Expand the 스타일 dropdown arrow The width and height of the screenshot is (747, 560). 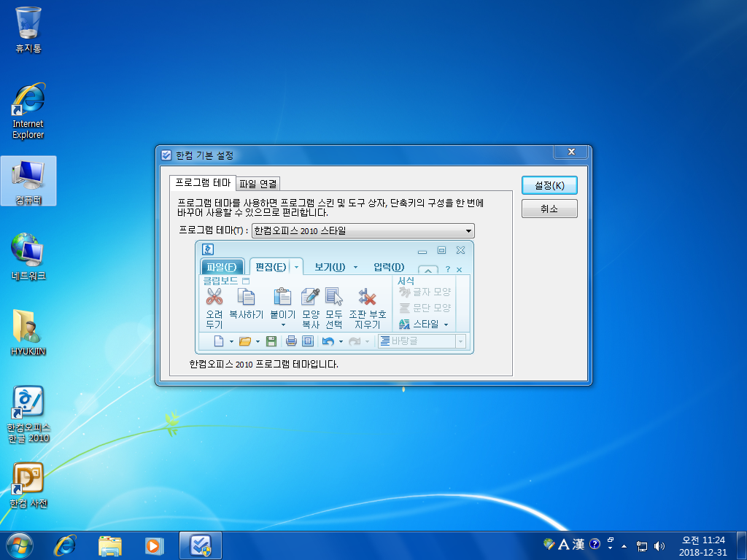(446, 324)
